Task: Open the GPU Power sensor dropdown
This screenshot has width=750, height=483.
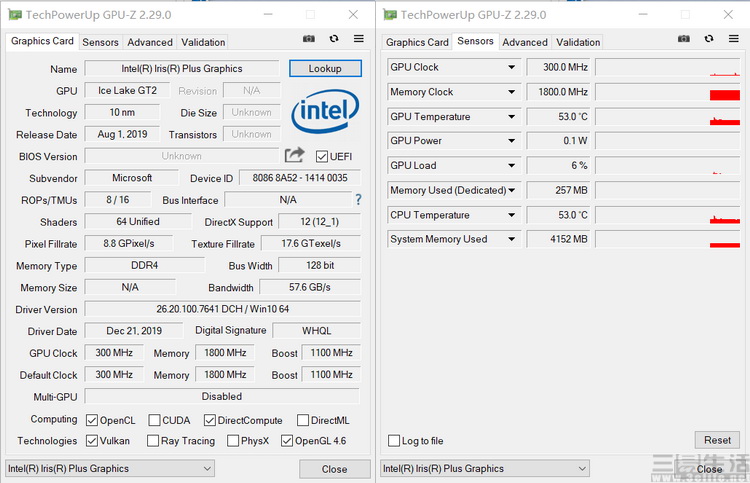Action: coord(511,141)
